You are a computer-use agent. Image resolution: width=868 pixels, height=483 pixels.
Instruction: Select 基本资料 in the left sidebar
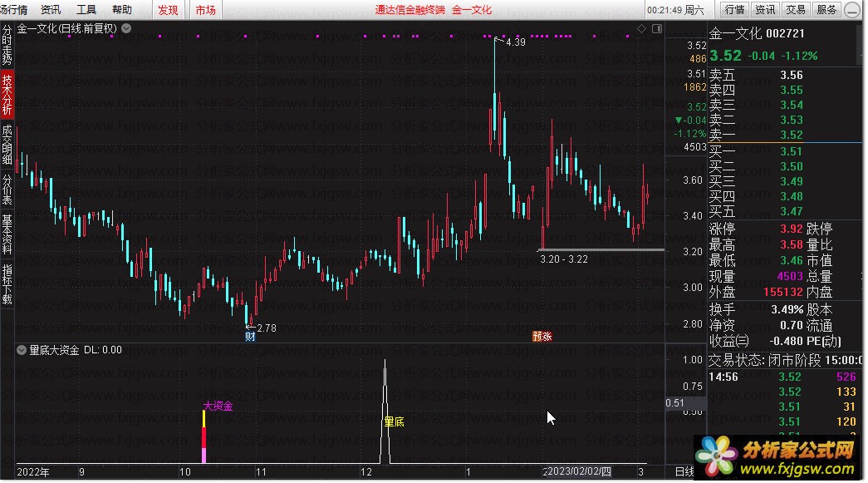point(7,234)
